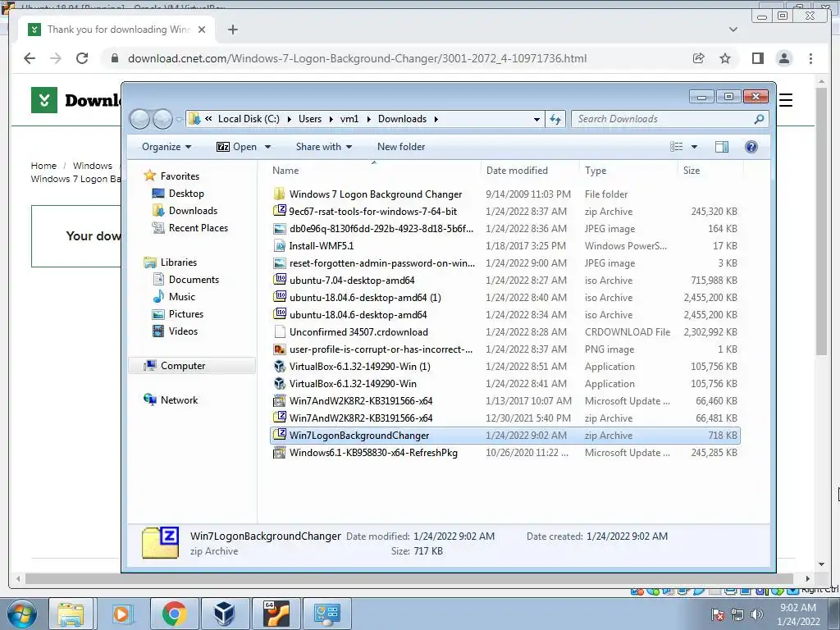Open Google Chrome from the taskbar

coord(174,614)
